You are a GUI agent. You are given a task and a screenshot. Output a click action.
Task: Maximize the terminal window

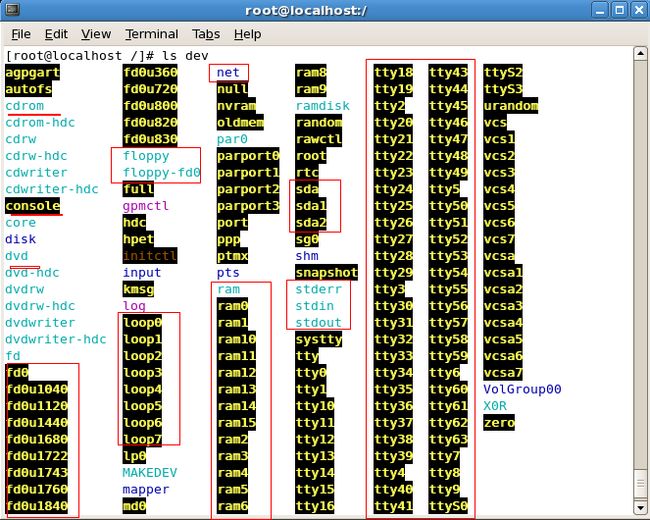(x=619, y=10)
